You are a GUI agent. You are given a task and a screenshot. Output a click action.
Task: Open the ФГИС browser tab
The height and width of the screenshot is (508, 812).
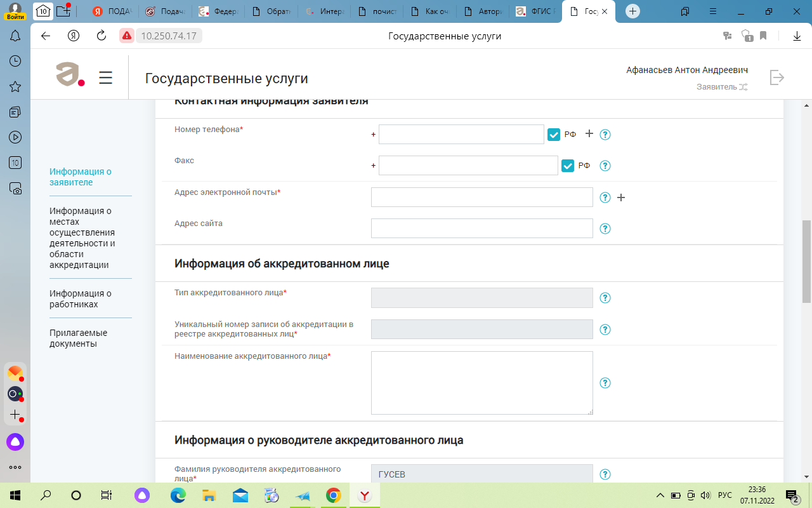[536, 11]
